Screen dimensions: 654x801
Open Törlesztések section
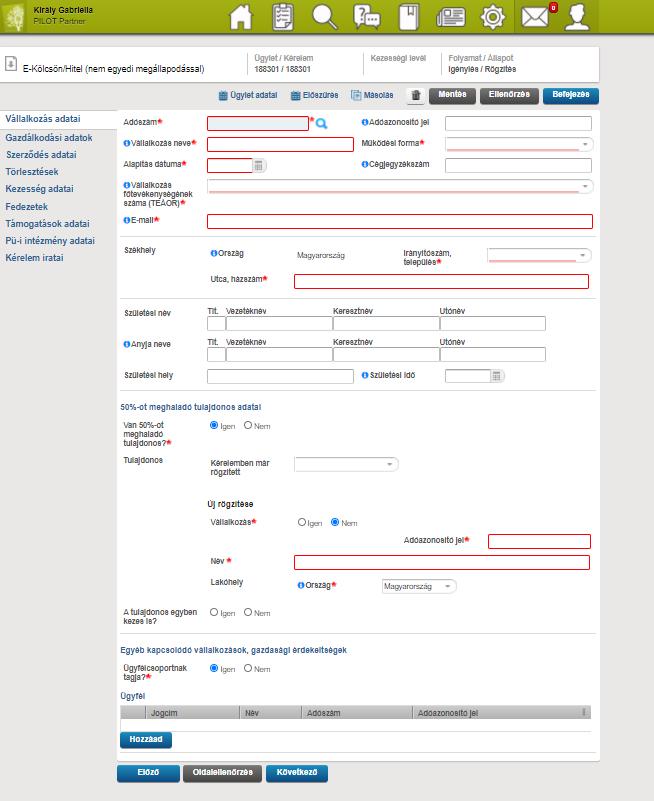[x=32, y=172]
